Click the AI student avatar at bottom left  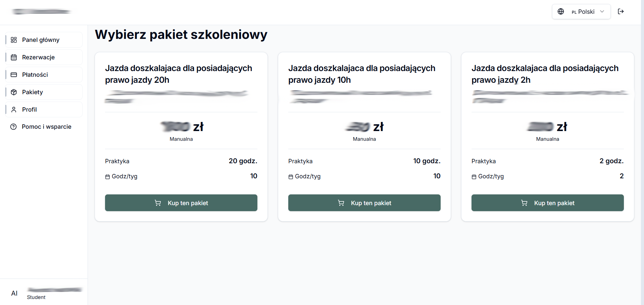coord(14,293)
